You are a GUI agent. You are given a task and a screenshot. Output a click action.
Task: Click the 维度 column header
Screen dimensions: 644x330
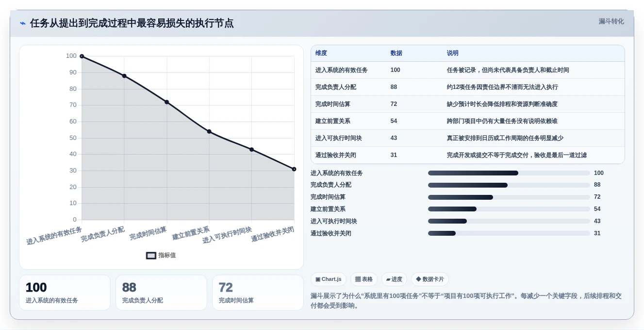(321, 53)
